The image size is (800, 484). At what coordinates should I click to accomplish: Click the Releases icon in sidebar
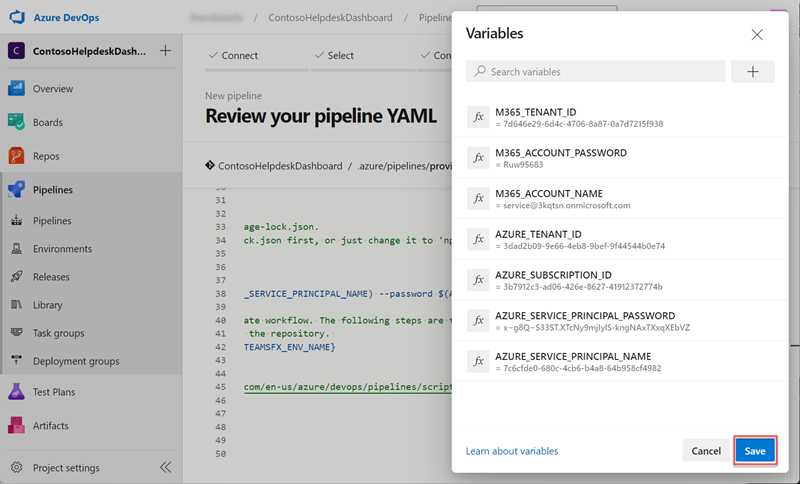(16, 276)
